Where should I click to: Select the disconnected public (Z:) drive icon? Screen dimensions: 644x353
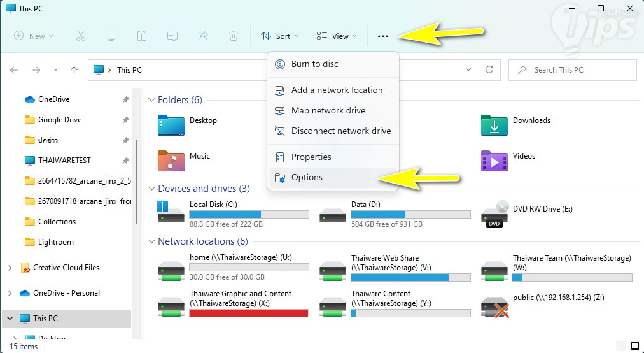[x=494, y=308]
